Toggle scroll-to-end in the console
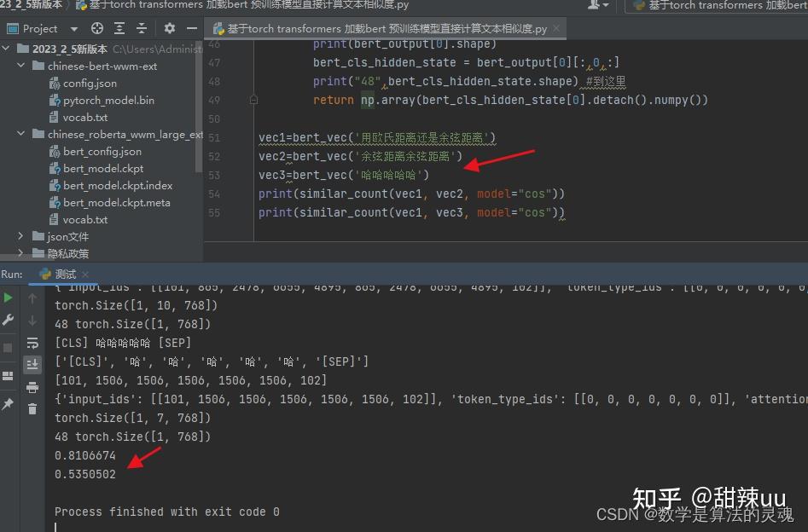The image size is (808, 532). pos(32,364)
